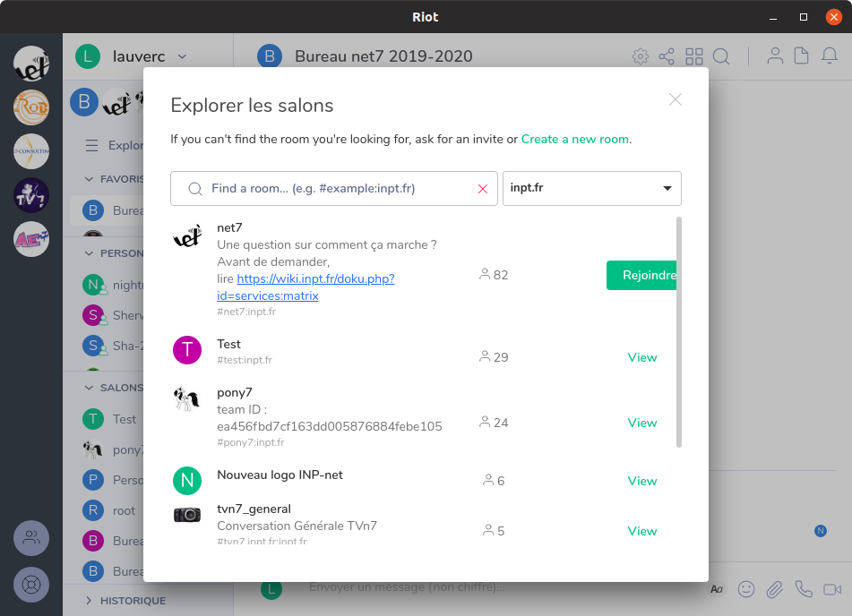
Task: Open the integrations grid icon
Action: pyautogui.click(x=694, y=56)
